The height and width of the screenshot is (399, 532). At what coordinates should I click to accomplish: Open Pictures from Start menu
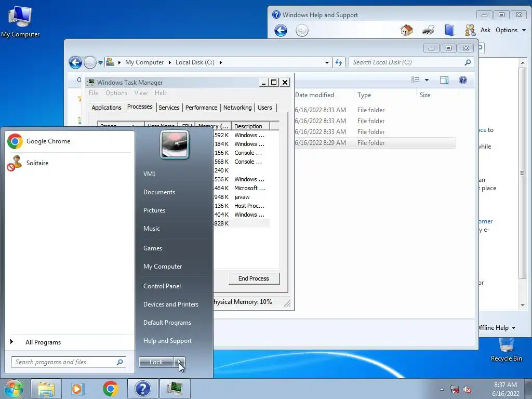coord(154,210)
